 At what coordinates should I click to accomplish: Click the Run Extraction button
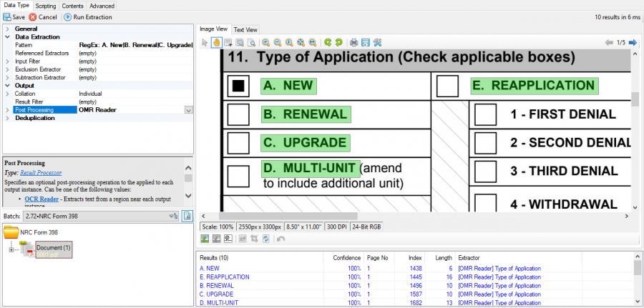pos(88,16)
